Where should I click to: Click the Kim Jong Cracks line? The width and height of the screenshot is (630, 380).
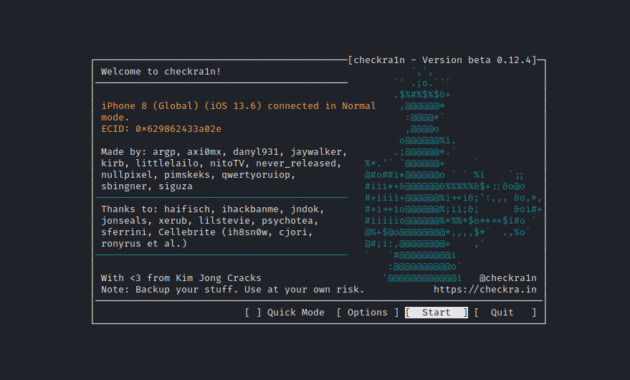tap(181, 278)
